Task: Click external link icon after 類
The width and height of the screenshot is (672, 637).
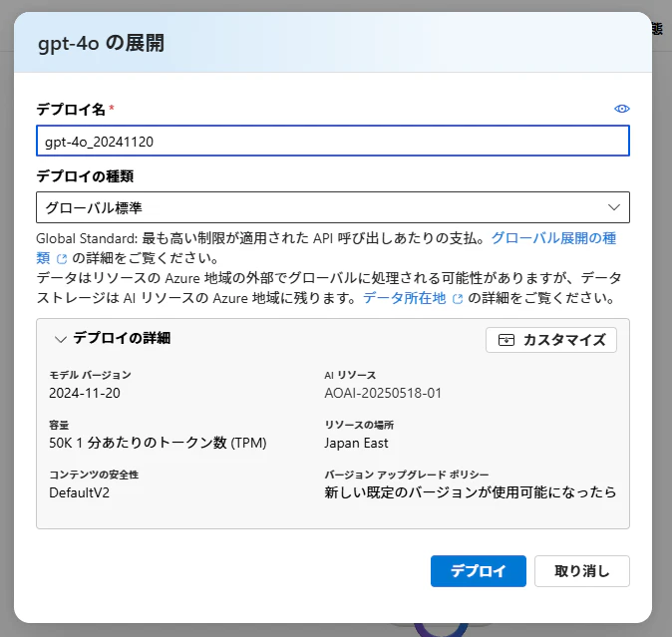Action: (62, 259)
